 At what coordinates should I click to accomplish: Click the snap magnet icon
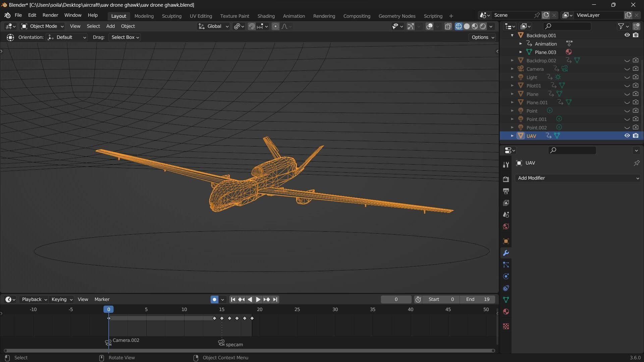coord(252,26)
